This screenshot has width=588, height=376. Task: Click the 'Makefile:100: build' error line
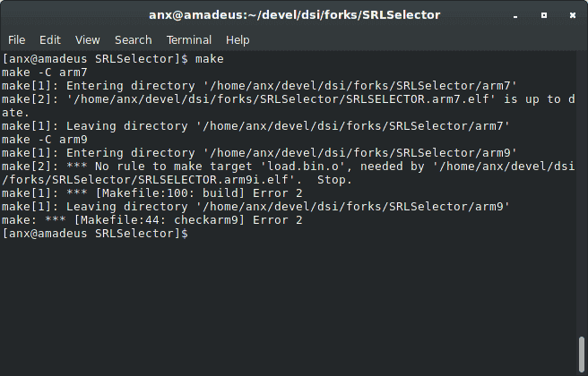pos(151,193)
